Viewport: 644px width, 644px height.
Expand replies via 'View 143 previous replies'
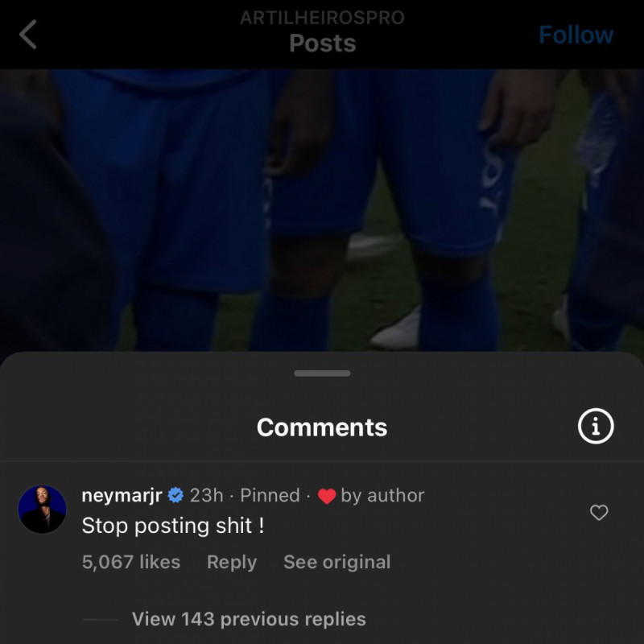click(248, 619)
